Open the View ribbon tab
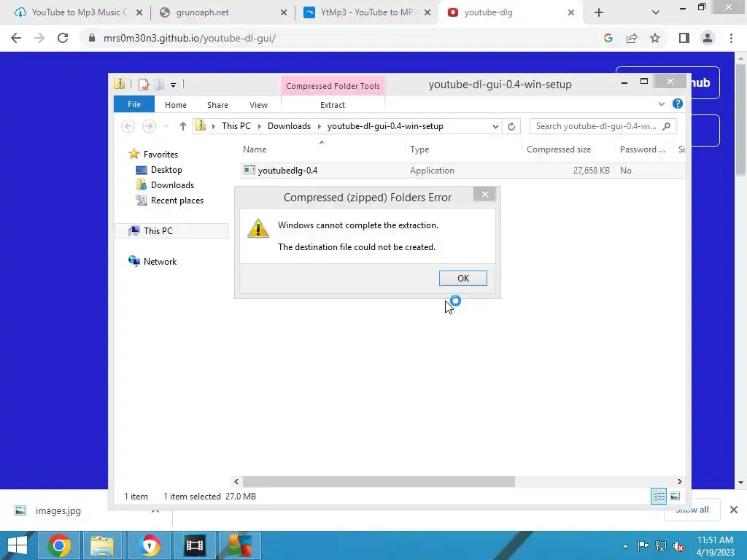The height and width of the screenshot is (560, 747). [x=258, y=105]
